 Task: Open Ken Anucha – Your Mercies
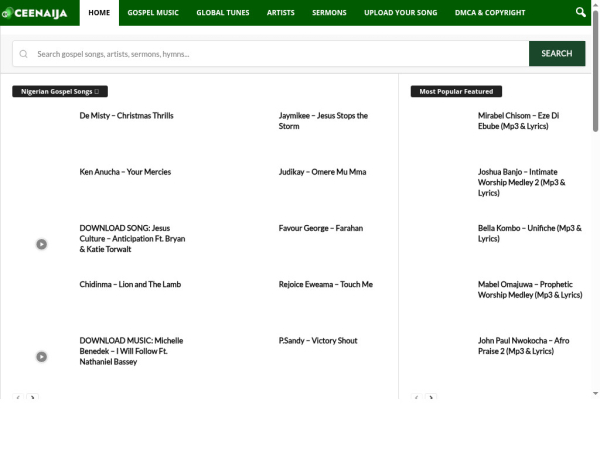125,172
